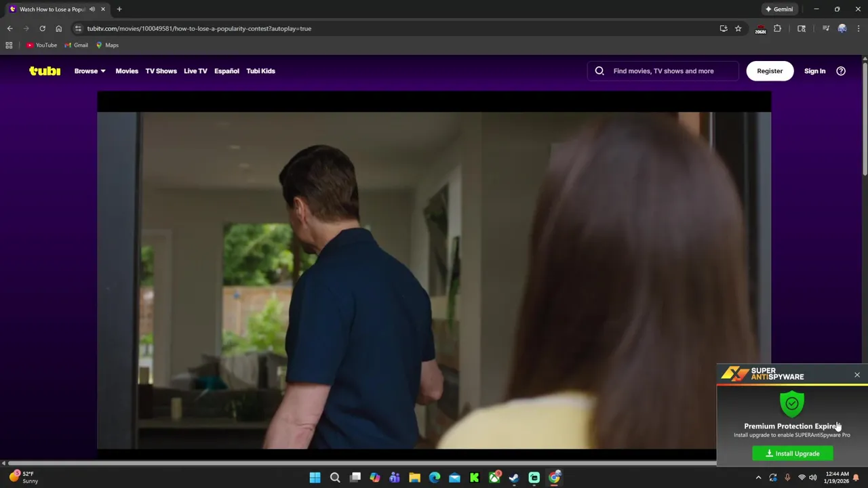The height and width of the screenshot is (488, 868).
Task: Open the red ad-blocker extension icon
Action: [760, 28]
